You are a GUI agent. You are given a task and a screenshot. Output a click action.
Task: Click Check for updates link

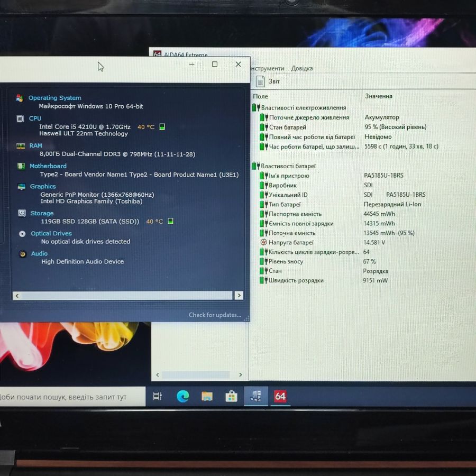[x=215, y=315]
